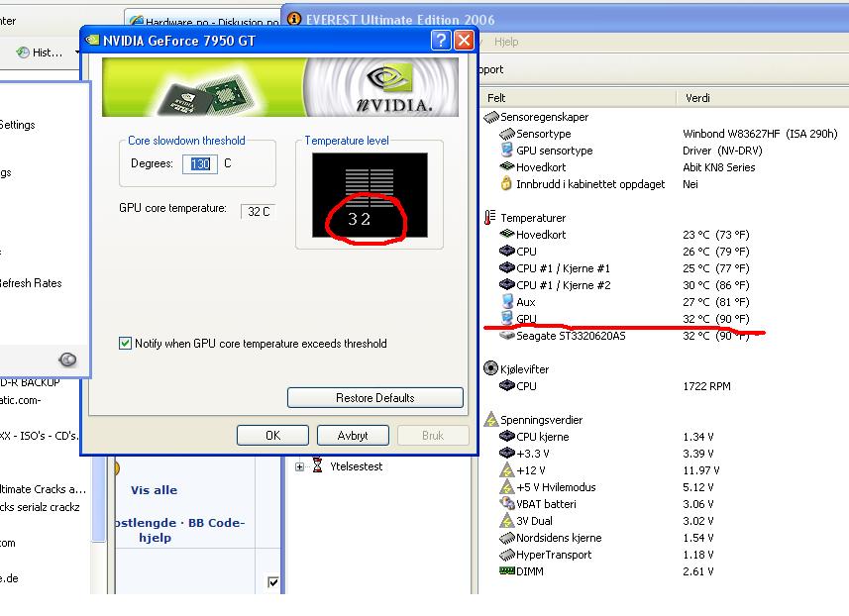Click the +3.3 V row icon
849x616 pixels.
click(507, 453)
